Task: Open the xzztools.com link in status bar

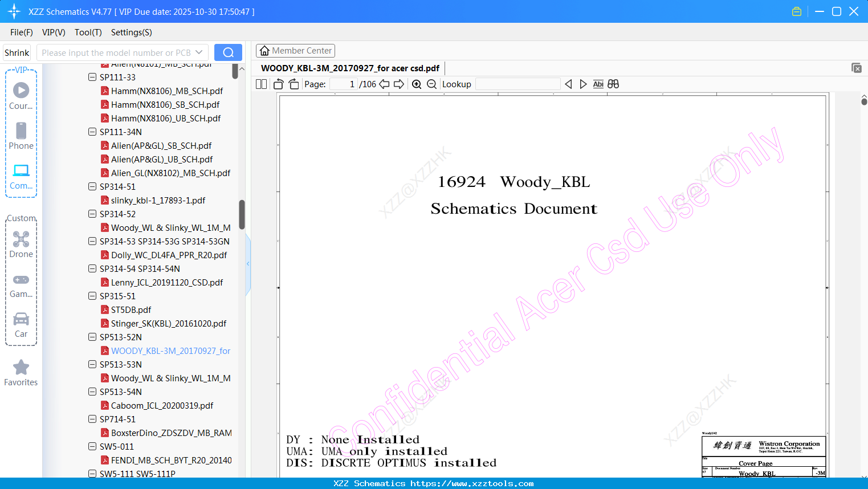Action: (x=472, y=483)
